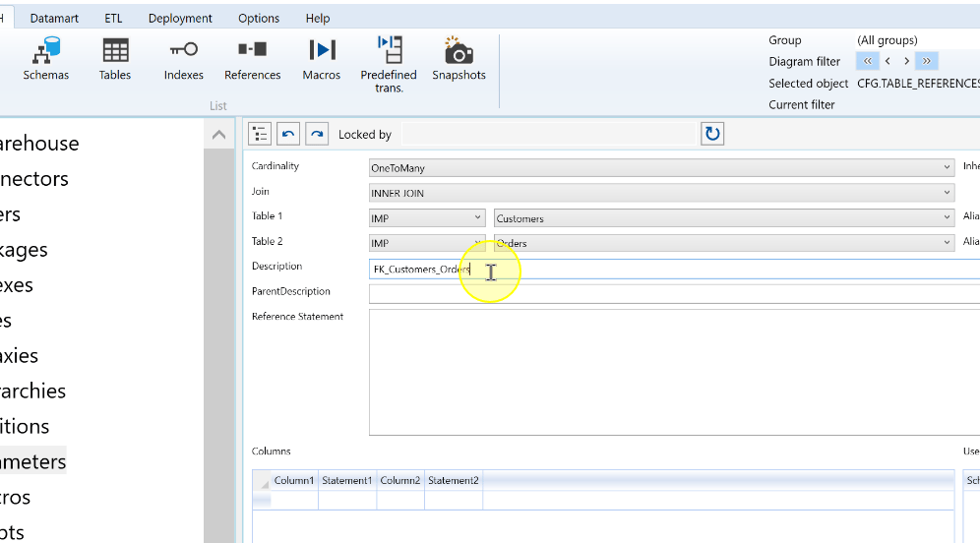This screenshot has height=543, width=980.
Task: Click the Reference Statement text area
Action: pyautogui.click(x=674, y=373)
